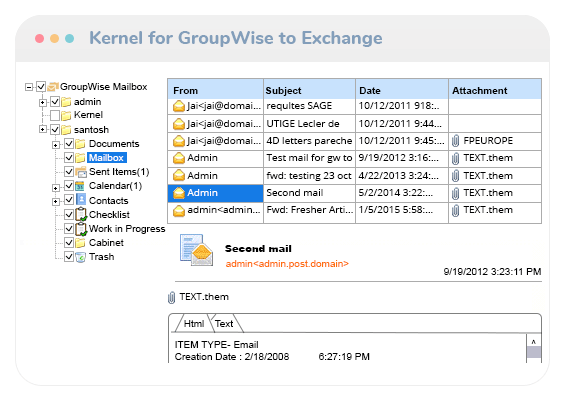
Task: Toggle the Sent Items checkbox
Action: click(x=69, y=171)
